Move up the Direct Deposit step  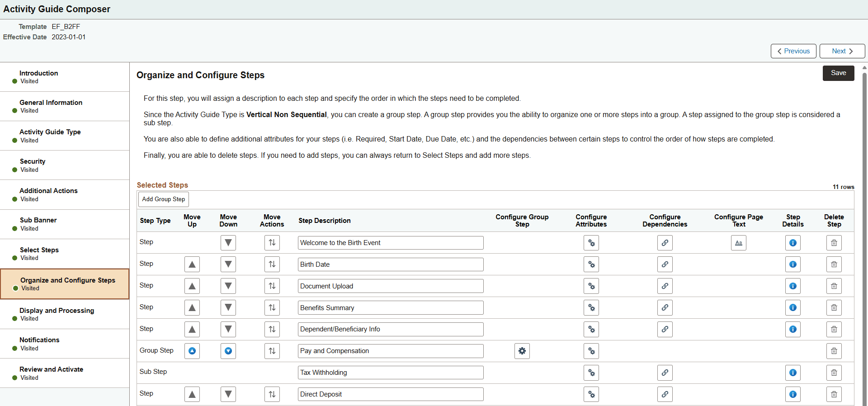click(192, 395)
